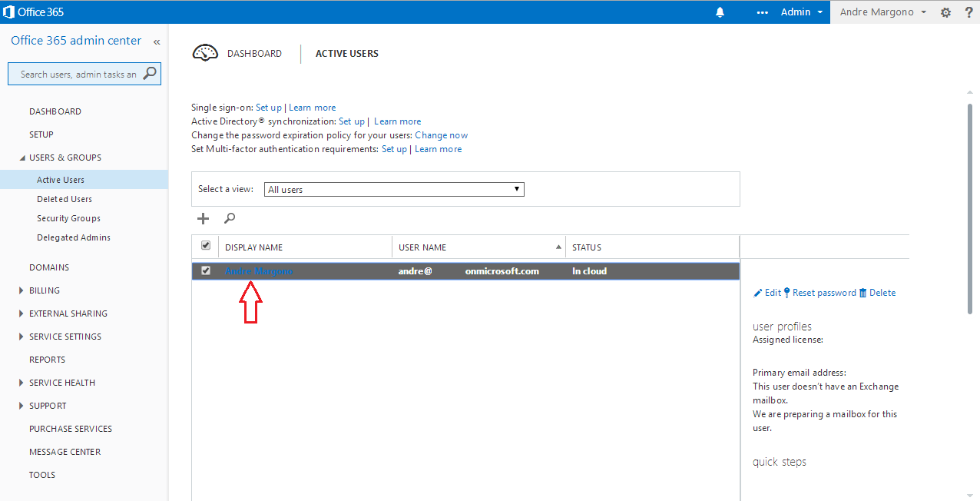Image resolution: width=980 pixels, height=501 pixels.
Task: Expand the Billing navigation section
Action: pyautogui.click(x=22, y=290)
